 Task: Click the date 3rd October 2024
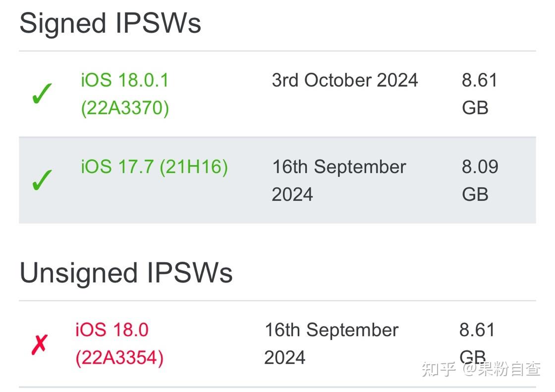coord(345,80)
